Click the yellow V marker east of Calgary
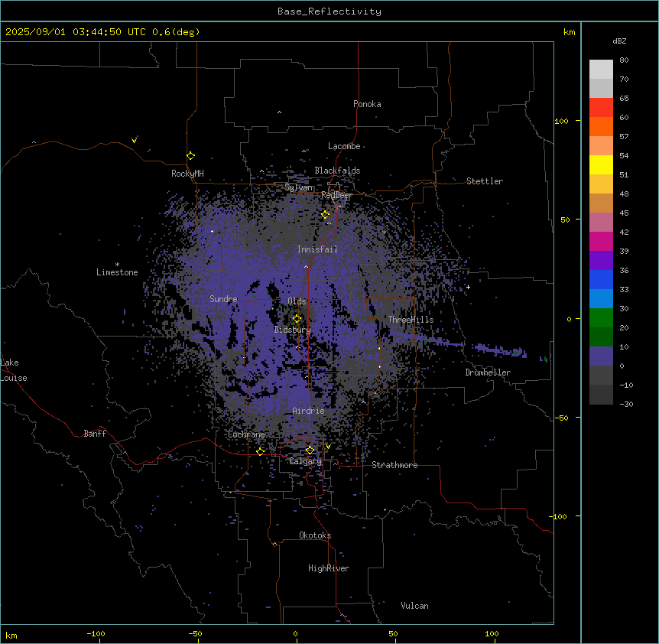This screenshot has height=644, width=659. coord(328,447)
